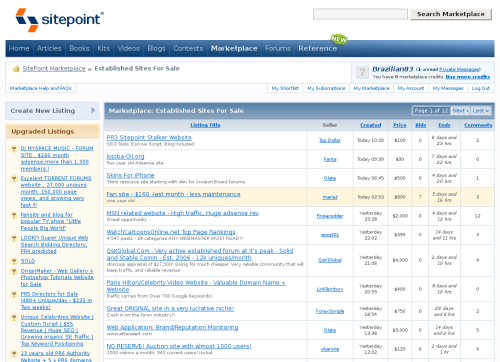
Task: Sort by the Bids column header
Action: point(421,125)
